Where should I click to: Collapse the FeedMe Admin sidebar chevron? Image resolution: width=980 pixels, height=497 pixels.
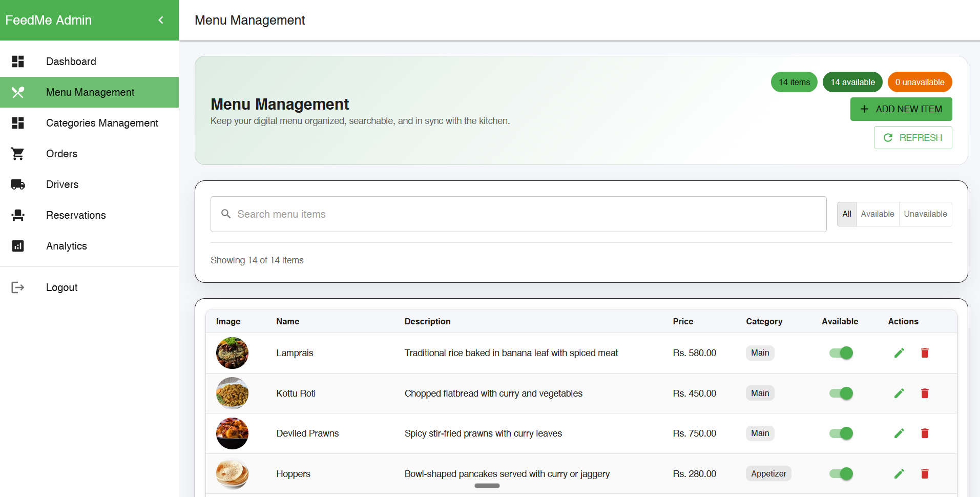coord(161,20)
